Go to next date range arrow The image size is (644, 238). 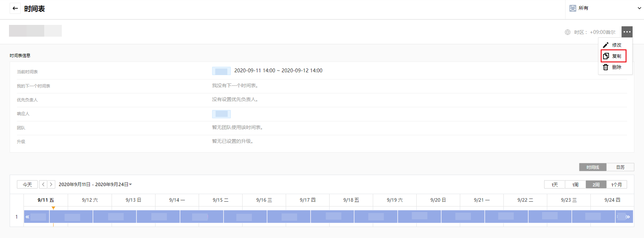[x=51, y=184]
